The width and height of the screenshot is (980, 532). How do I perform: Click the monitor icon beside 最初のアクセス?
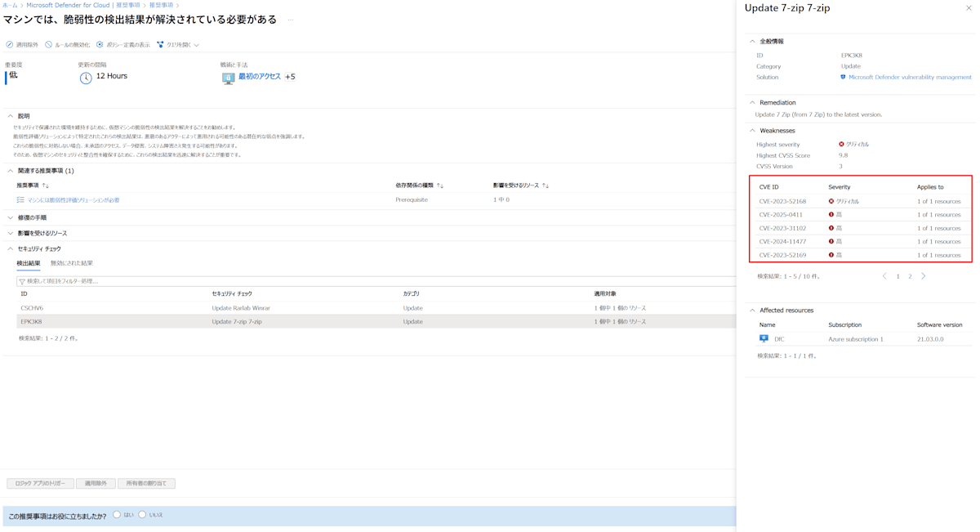point(228,78)
